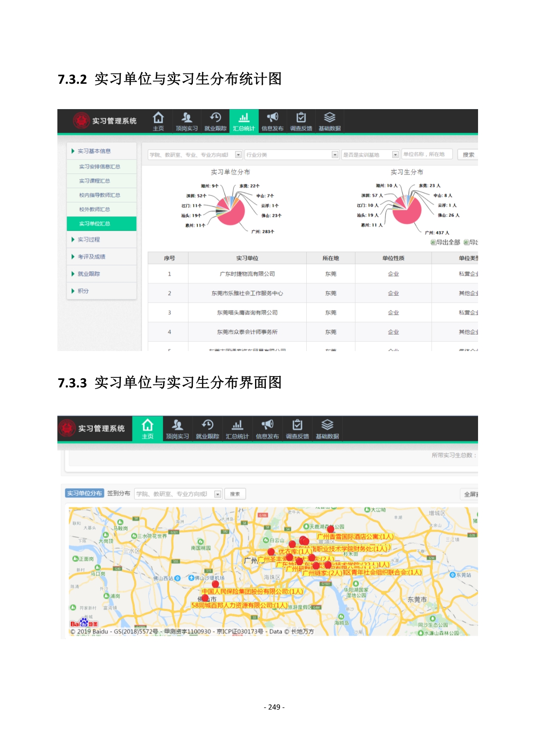Click the pink 广州 slice of 实习单位分布 pie
The height and width of the screenshot is (756, 535).
click(233, 213)
